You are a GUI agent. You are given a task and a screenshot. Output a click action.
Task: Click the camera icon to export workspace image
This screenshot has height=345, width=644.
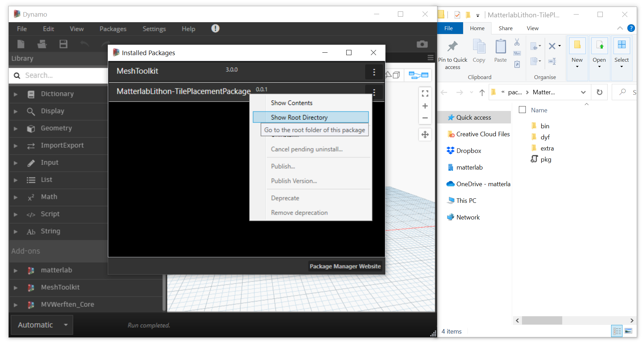click(x=422, y=44)
